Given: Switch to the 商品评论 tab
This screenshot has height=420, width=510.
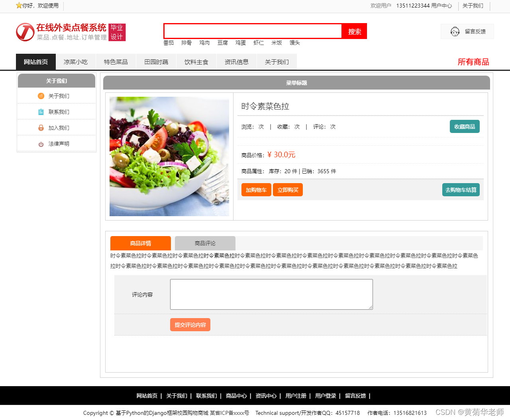Looking at the screenshot, I should pyautogui.click(x=205, y=243).
